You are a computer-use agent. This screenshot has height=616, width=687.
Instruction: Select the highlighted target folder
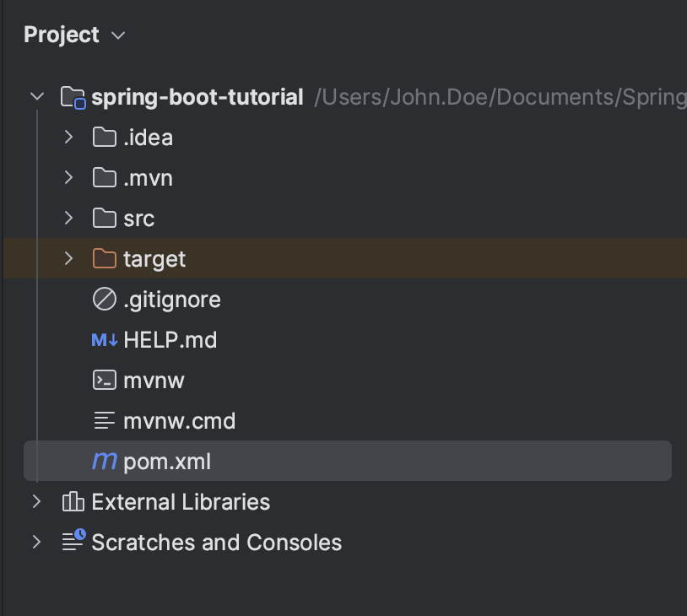156,258
